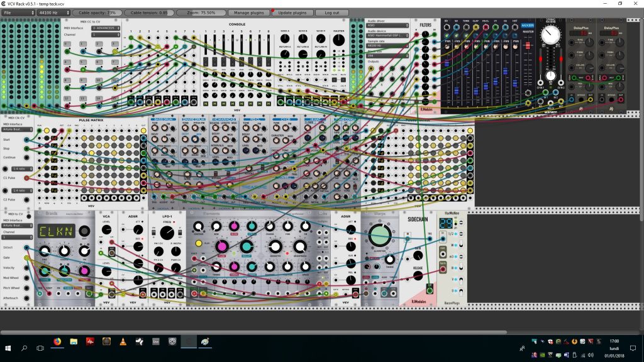Open the 44100 Hz sample rate dropdown in toolbar

tap(53, 13)
